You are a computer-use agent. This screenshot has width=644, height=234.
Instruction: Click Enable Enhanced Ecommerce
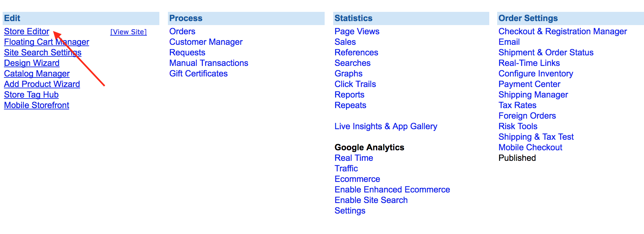[392, 190]
